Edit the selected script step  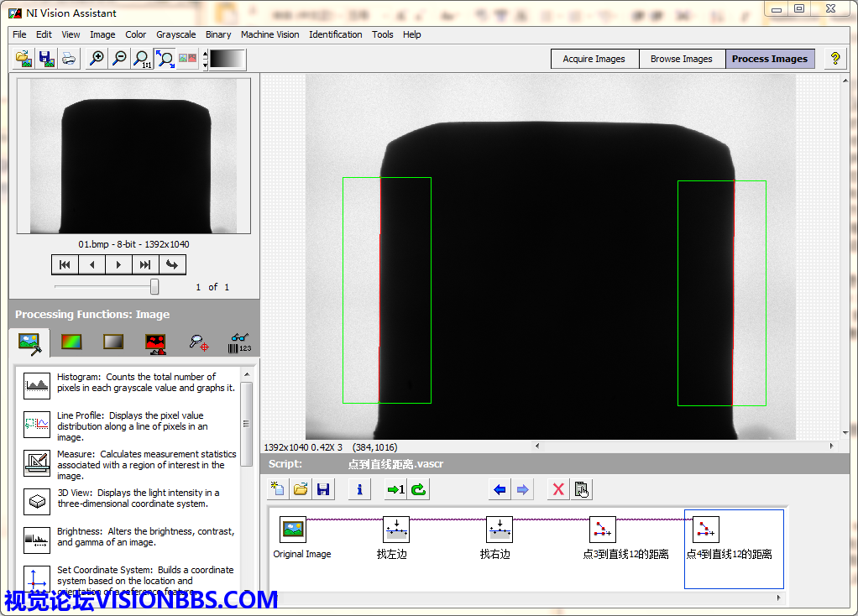[581, 489]
